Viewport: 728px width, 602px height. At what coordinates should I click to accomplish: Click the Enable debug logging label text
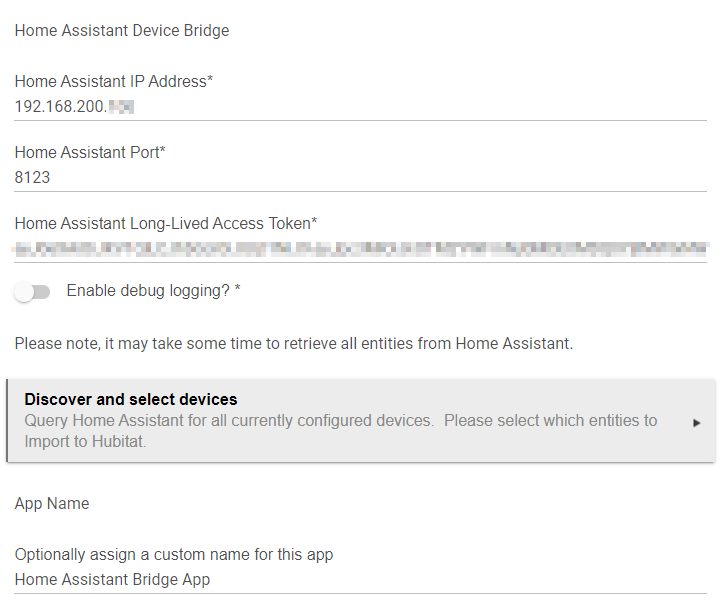(x=148, y=291)
